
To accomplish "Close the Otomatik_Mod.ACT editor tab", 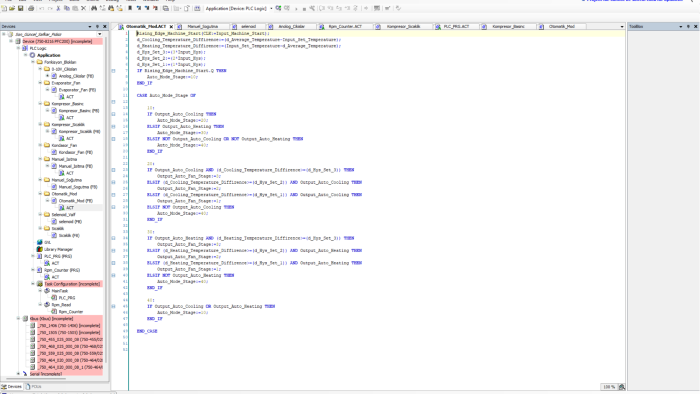I will [171, 27].
